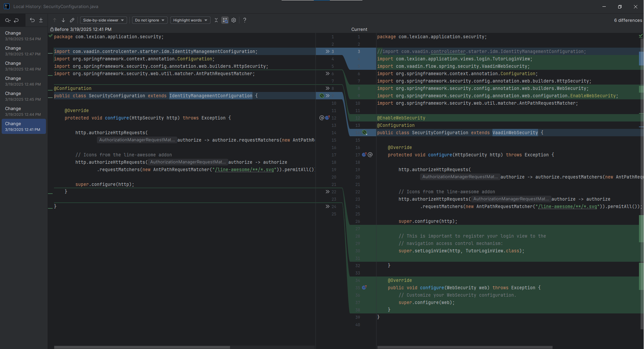This screenshot has height=349, width=644.
Task: Click the revert (undo arrow) icon
Action: coord(32,20)
